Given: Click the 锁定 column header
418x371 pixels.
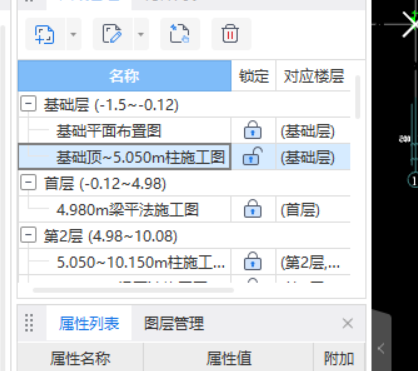Looking at the screenshot, I should coord(254,76).
